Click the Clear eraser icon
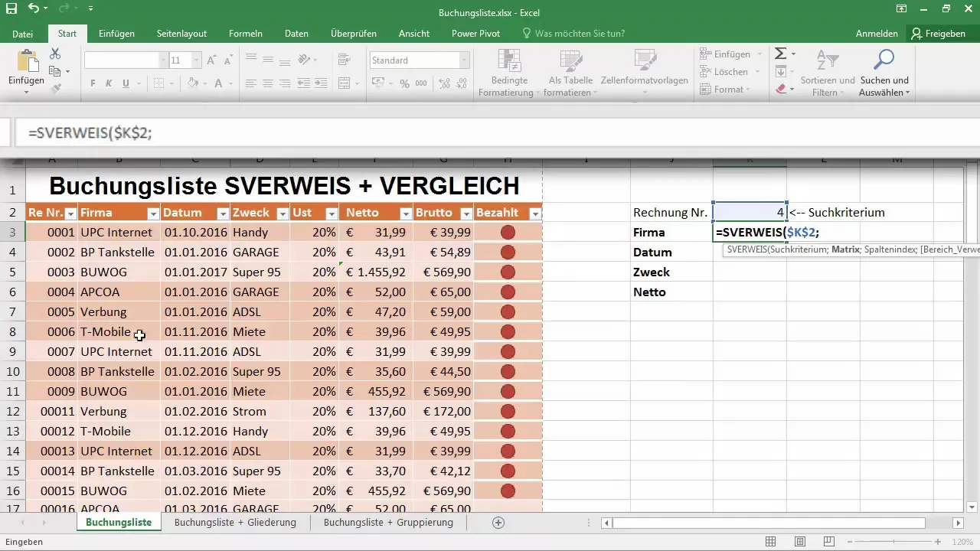 click(x=780, y=89)
